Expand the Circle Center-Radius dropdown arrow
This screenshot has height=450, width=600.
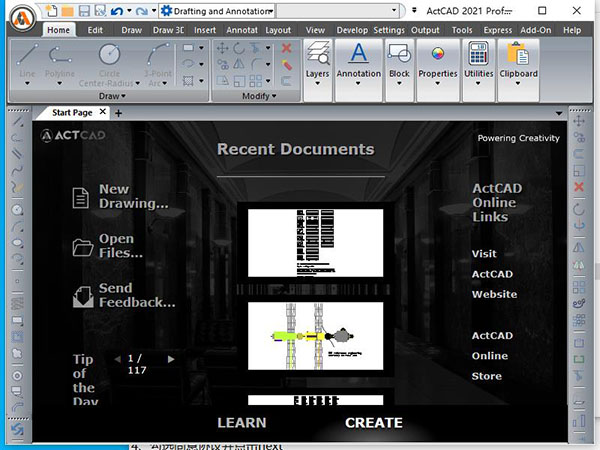pos(137,83)
